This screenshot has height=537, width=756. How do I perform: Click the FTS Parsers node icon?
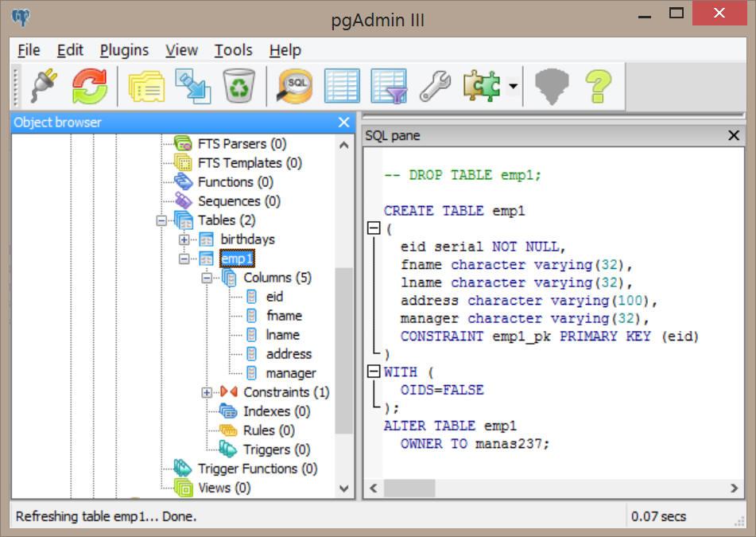coord(183,144)
